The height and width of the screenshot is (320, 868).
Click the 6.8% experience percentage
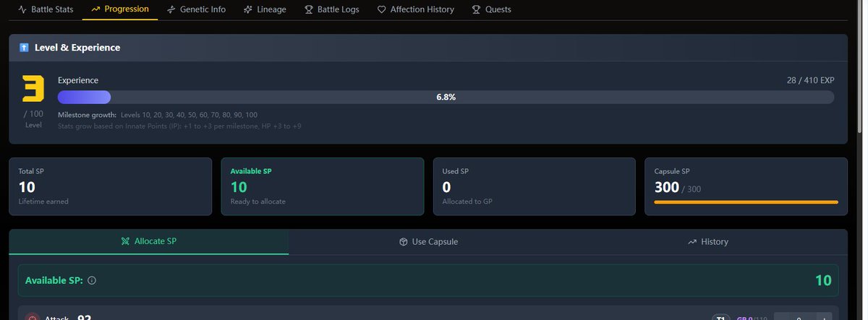[446, 97]
